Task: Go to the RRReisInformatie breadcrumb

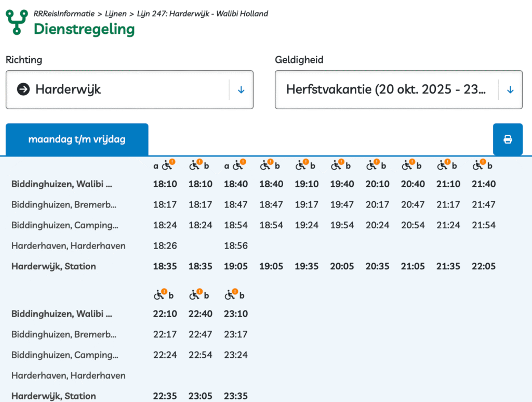Action: coord(63,14)
